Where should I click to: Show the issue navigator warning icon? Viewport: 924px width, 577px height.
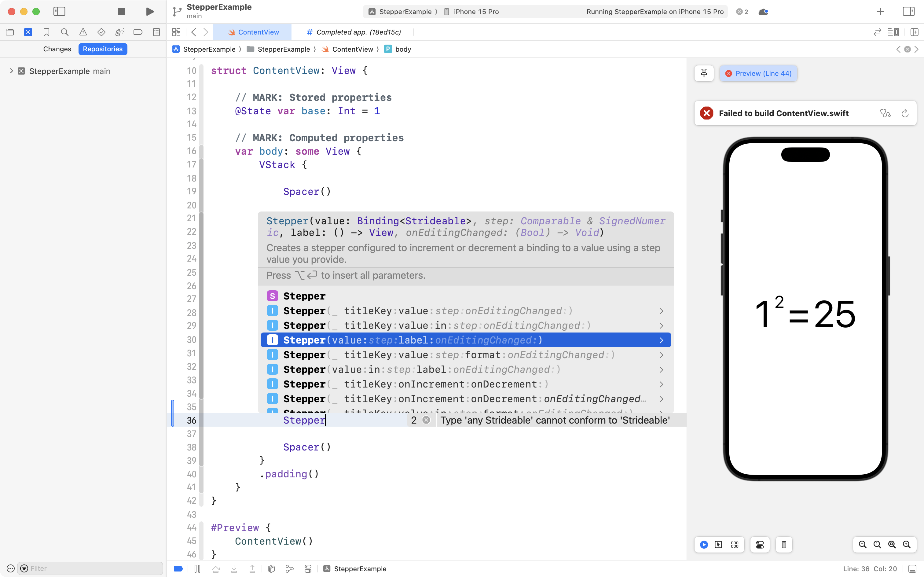[83, 32]
